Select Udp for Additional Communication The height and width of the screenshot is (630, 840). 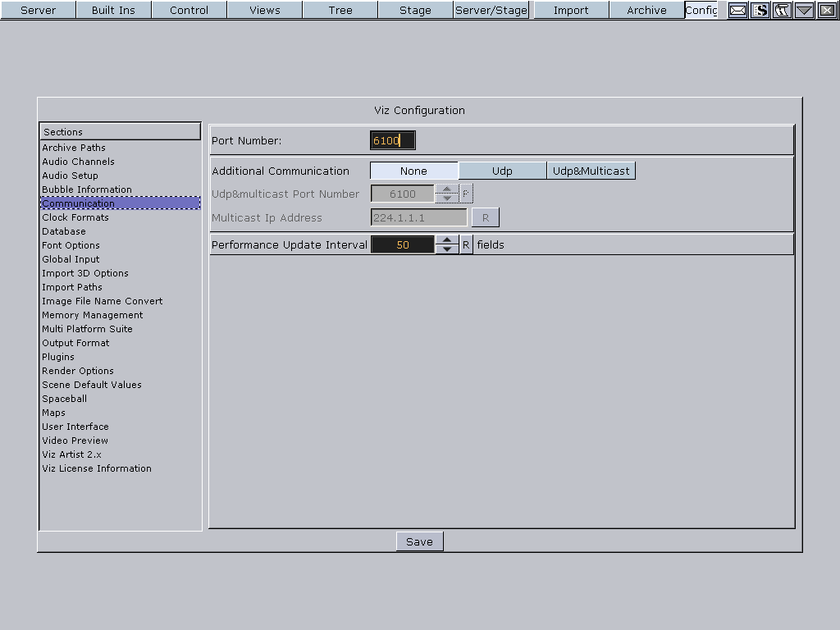click(x=502, y=171)
